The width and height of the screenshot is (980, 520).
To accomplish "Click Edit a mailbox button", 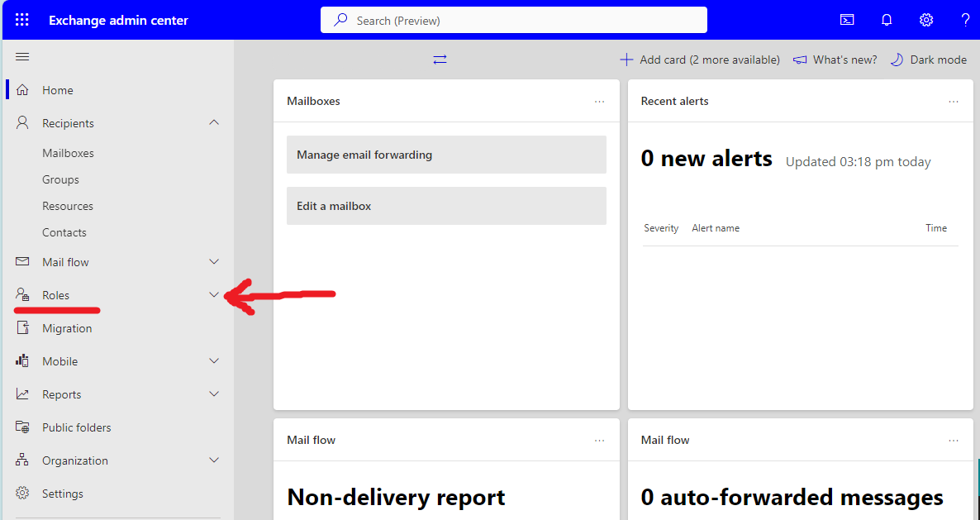I will [446, 206].
